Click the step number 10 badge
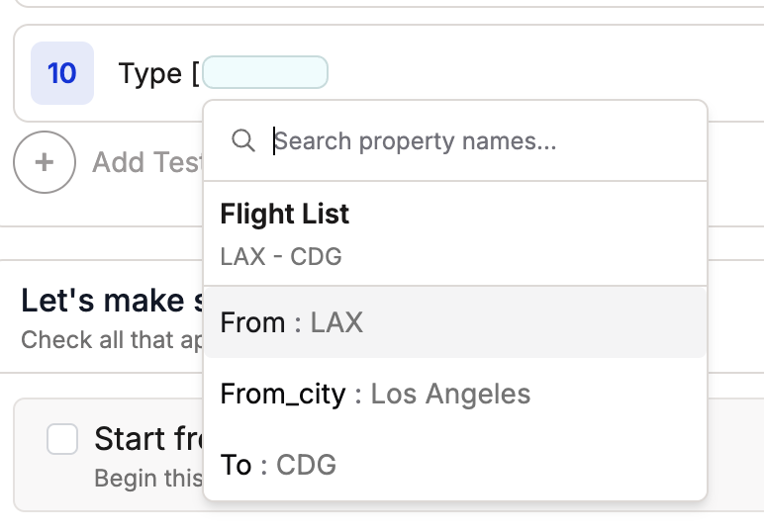The width and height of the screenshot is (764, 532). point(62,73)
